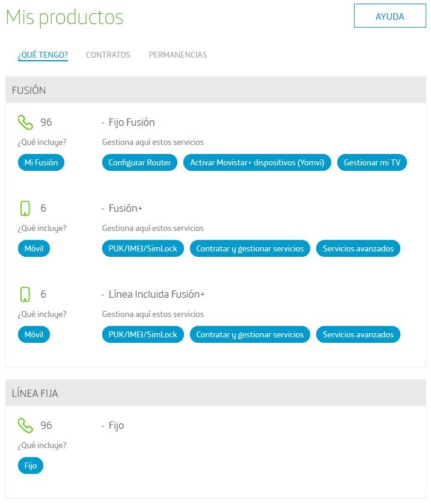Click the Línea Incluida Fusión+ mobile icon
The image size is (431, 504).
[25, 295]
